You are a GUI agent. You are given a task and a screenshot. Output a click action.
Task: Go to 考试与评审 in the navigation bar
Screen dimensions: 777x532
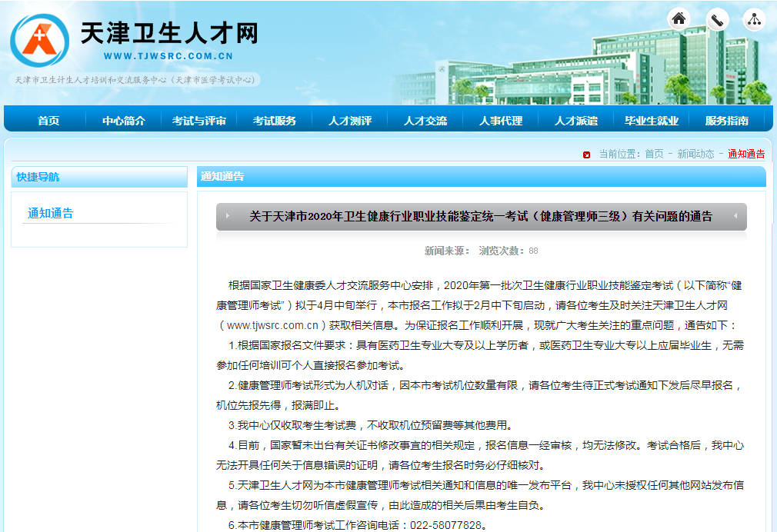(199, 121)
